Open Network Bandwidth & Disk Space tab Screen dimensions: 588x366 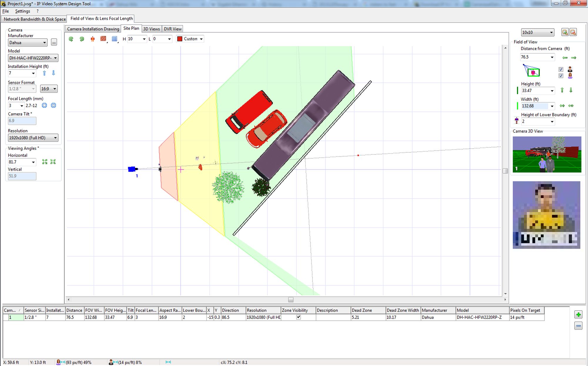point(34,19)
